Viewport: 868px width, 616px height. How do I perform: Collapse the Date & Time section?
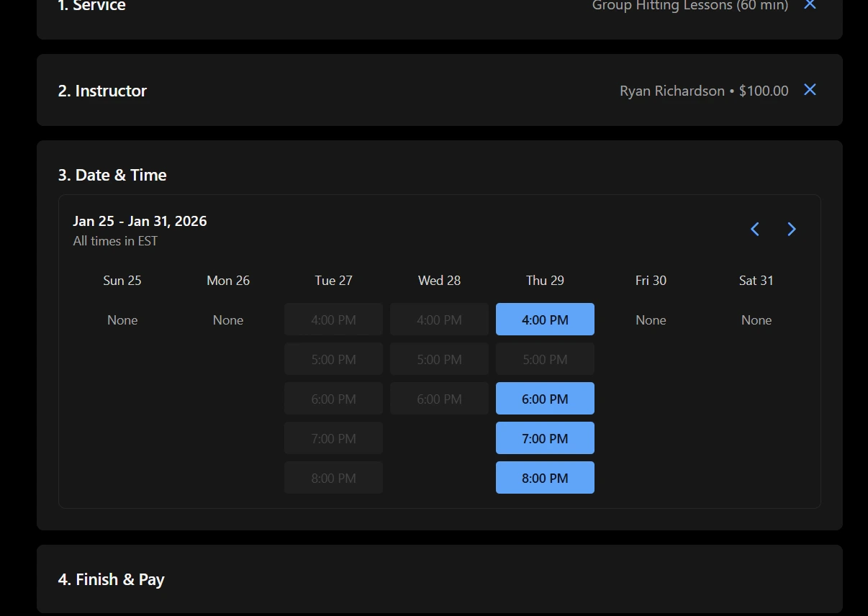tap(112, 174)
